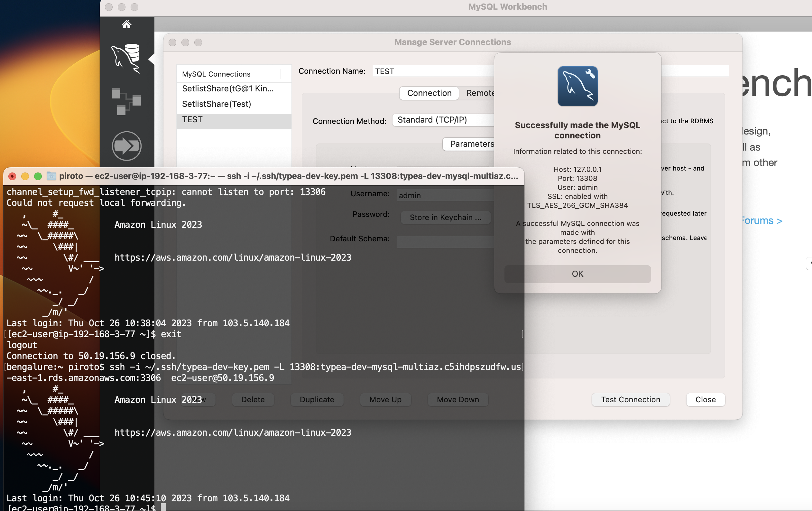Image resolution: width=812 pixels, height=511 pixels.
Task: Open the Forums link
Action: click(x=762, y=221)
